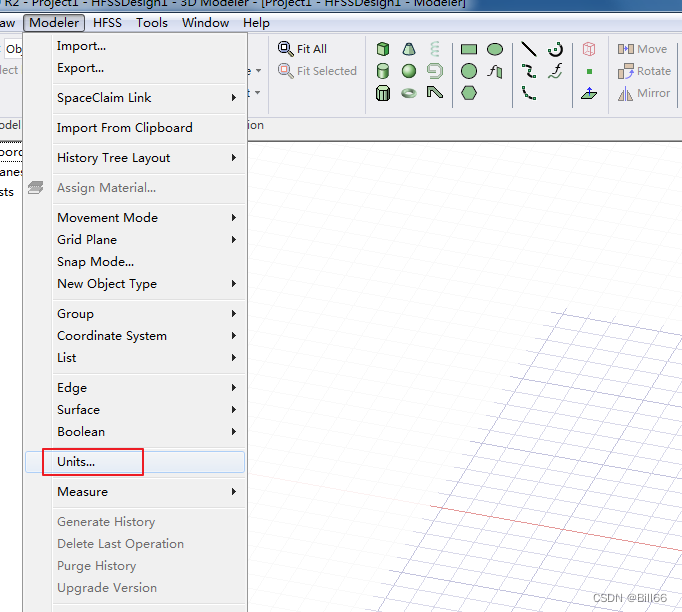Open the Help menu
Image resolution: width=682 pixels, height=612 pixels.
coord(256,23)
